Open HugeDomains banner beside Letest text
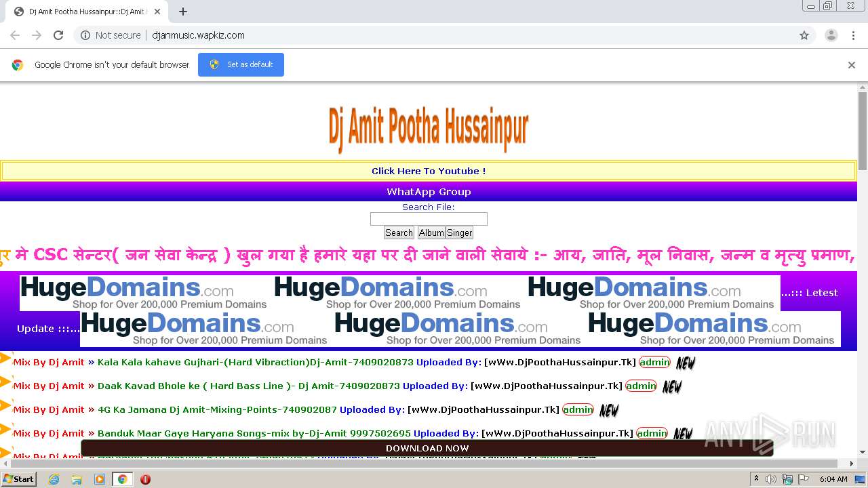868x488 pixels. 654,293
